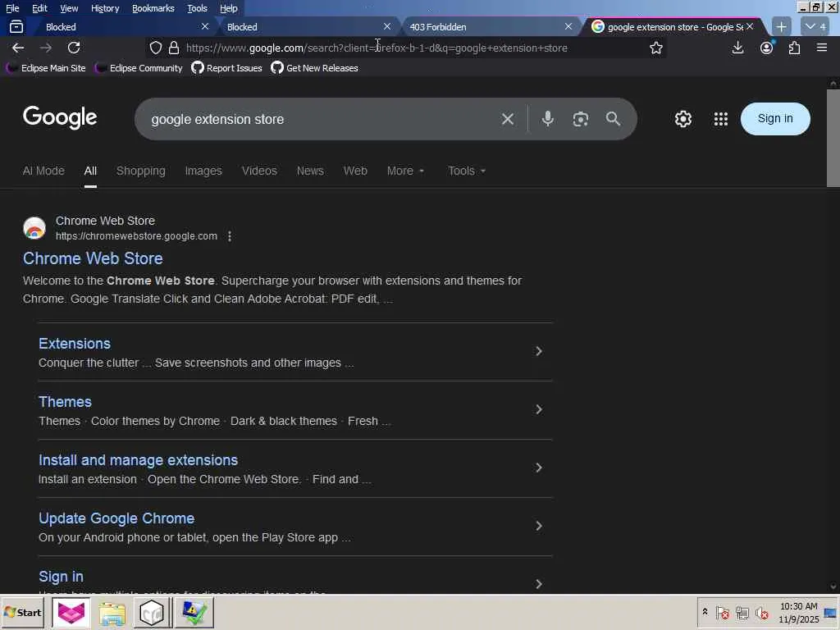Viewport: 840px width, 630px height.
Task: Click the forward navigation arrow
Action: (46, 48)
